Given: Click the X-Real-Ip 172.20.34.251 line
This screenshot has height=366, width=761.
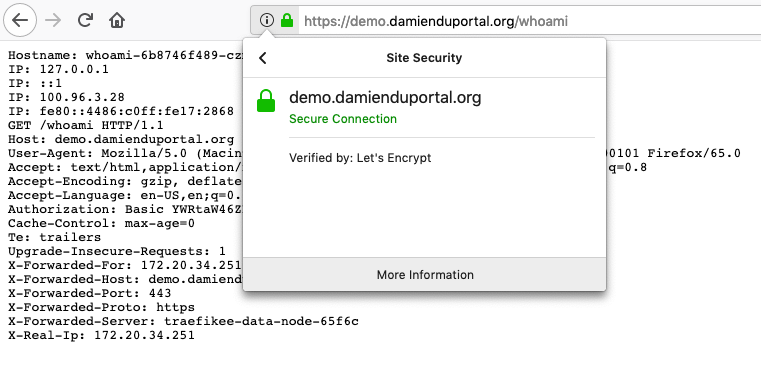Looking at the screenshot, I should coord(101,335).
